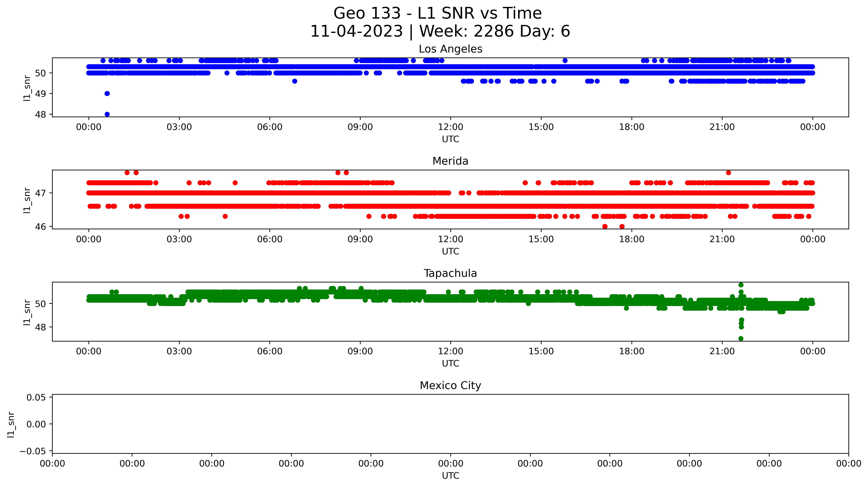Viewport: 868px width, 487px height.
Task: Click the '09:00' x-tick on the Tapachula chart
Action: 360,351
